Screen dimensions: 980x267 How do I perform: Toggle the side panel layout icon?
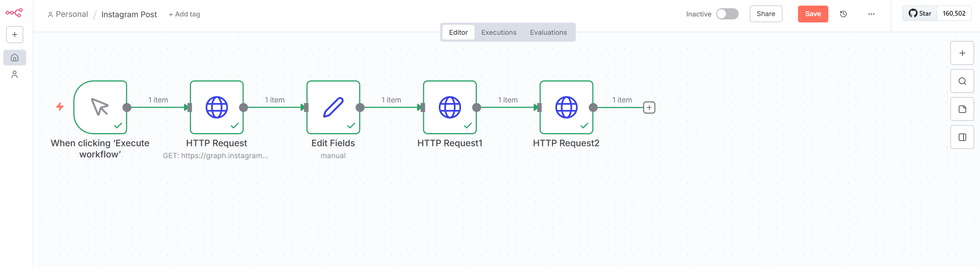962,137
